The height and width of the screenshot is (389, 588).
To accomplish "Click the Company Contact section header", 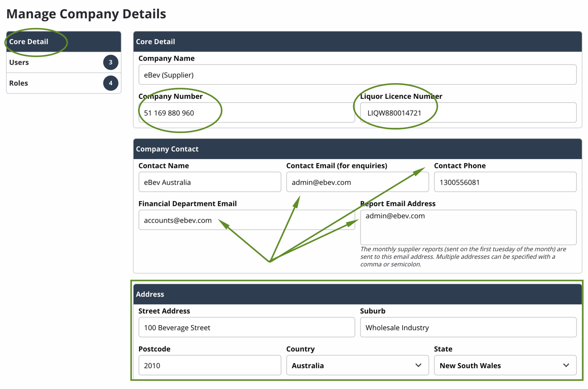I will [358, 149].
